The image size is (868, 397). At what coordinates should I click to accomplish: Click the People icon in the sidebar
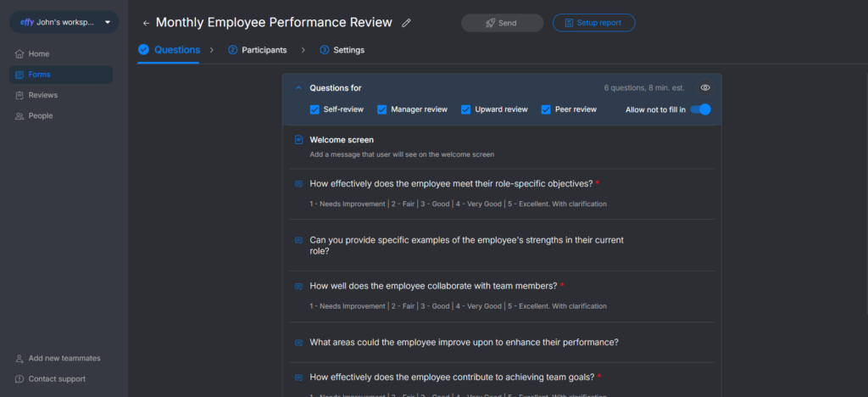[x=19, y=116]
